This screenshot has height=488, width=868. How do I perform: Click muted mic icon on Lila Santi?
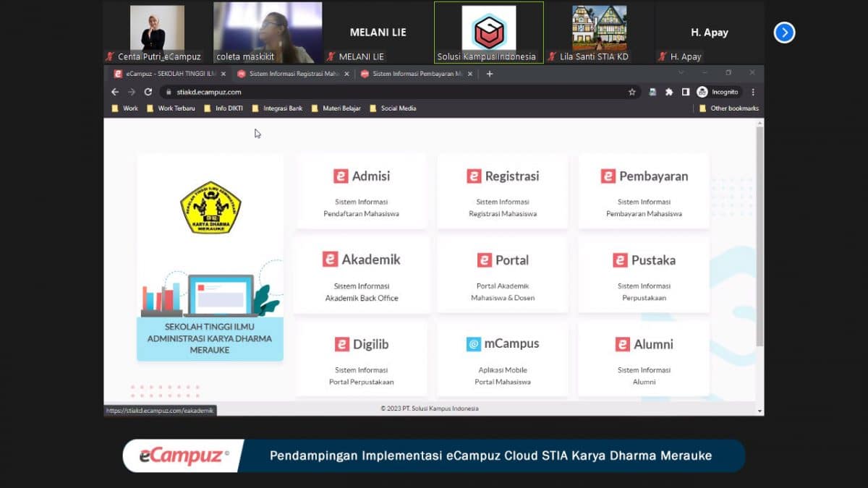[x=553, y=56]
